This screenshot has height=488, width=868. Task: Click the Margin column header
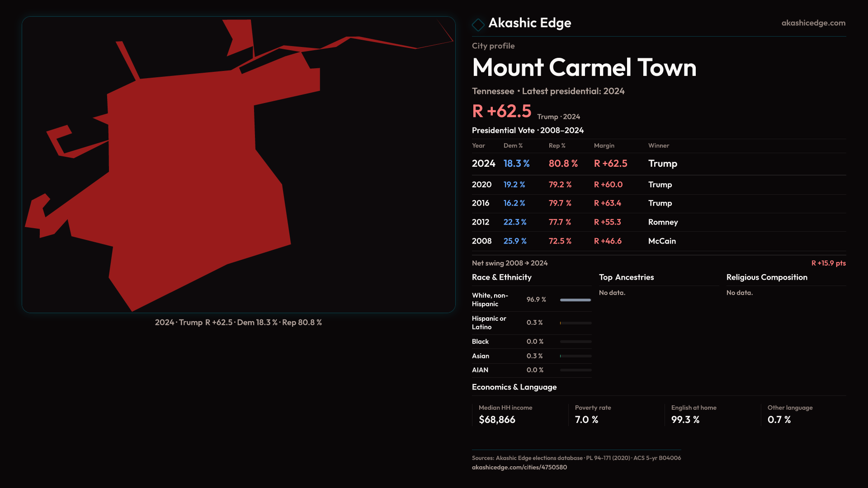[604, 145]
